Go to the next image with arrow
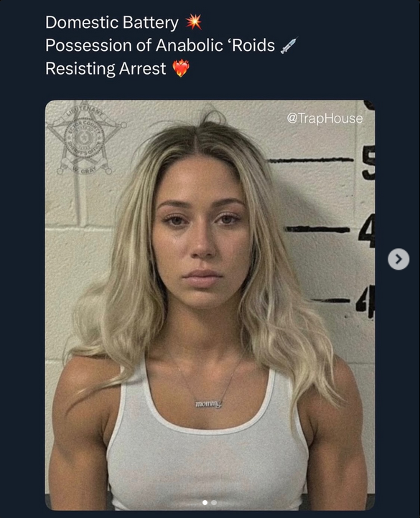This screenshot has height=518, width=420. 398,259
